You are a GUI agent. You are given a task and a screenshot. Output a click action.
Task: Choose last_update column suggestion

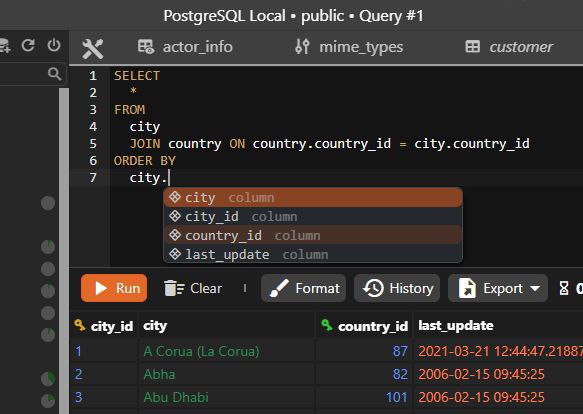[313, 254]
